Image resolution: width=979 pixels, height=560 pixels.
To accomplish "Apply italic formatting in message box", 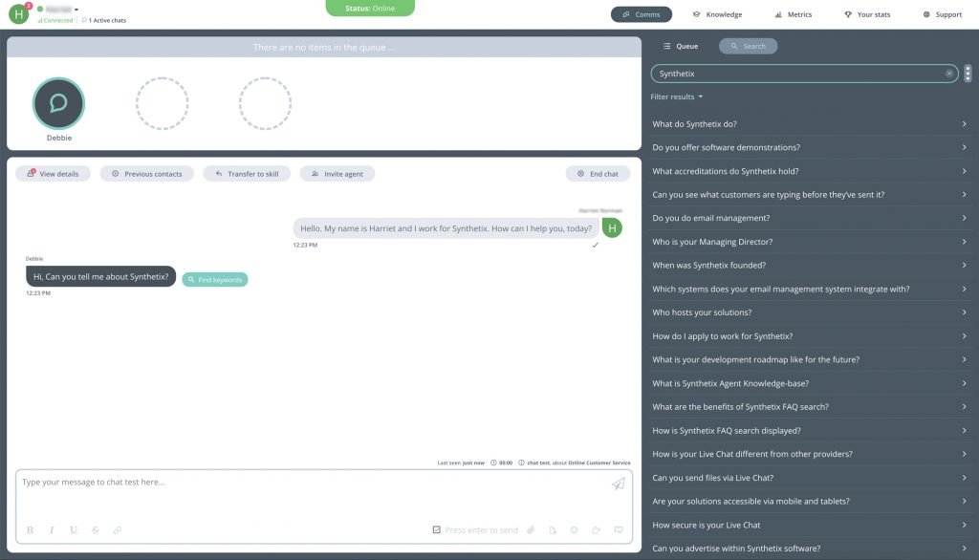I will 52,530.
